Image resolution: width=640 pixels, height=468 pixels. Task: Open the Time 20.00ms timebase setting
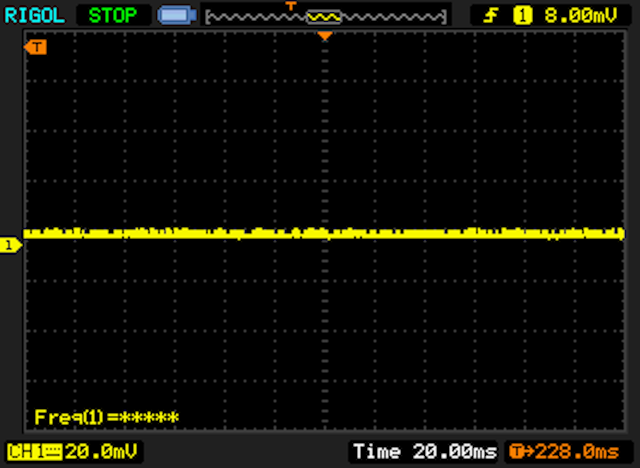click(425, 452)
